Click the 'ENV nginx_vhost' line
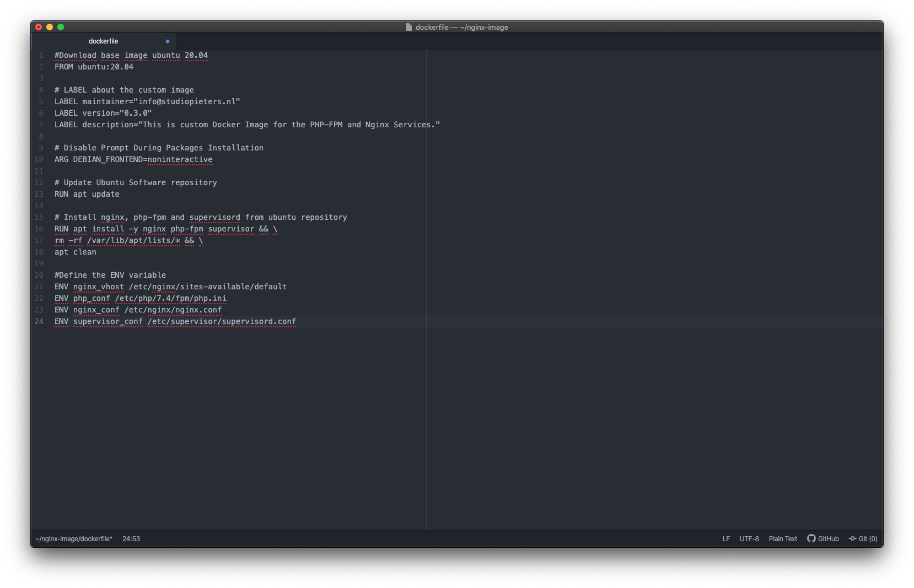 coord(170,287)
